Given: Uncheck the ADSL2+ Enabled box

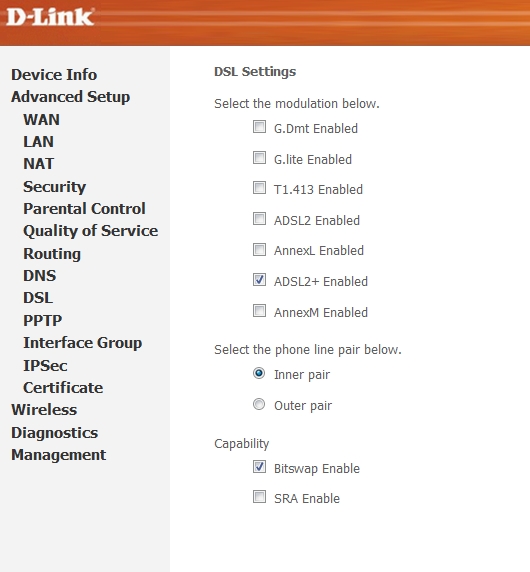Looking at the screenshot, I should click(x=259, y=280).
